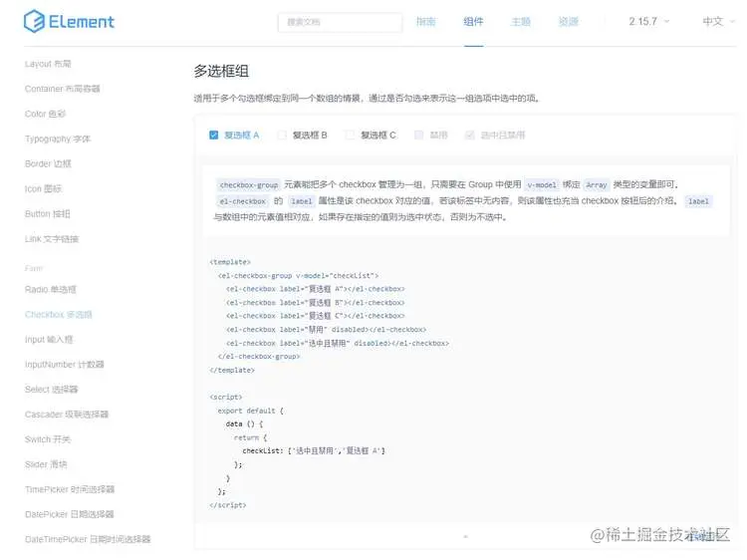
Task: Open the 中文 language dropdown
Action: [x=718, y=22]
